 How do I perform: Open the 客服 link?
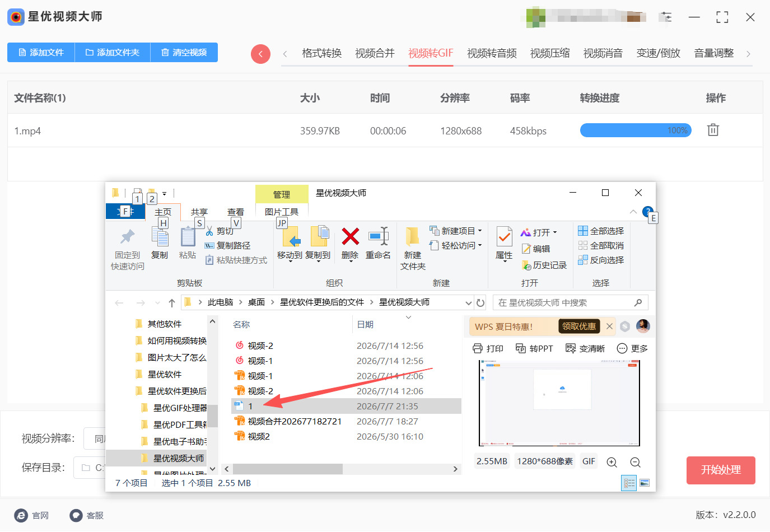(86, 515)
